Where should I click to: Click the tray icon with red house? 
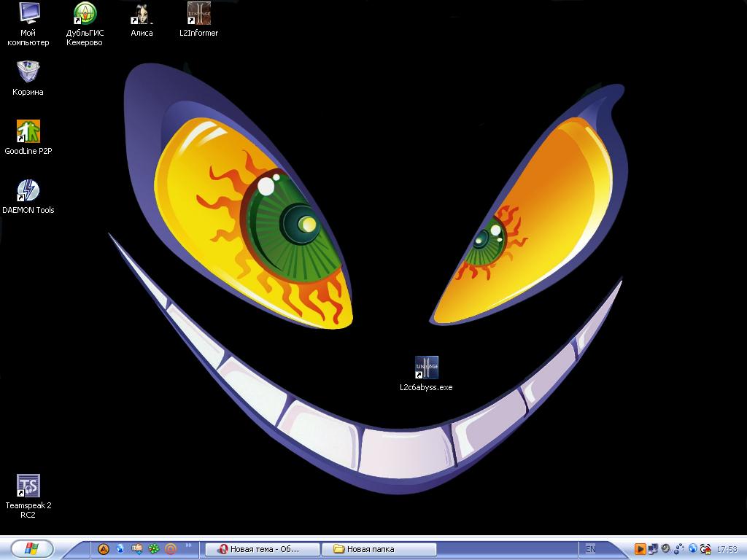pos(705,549)
